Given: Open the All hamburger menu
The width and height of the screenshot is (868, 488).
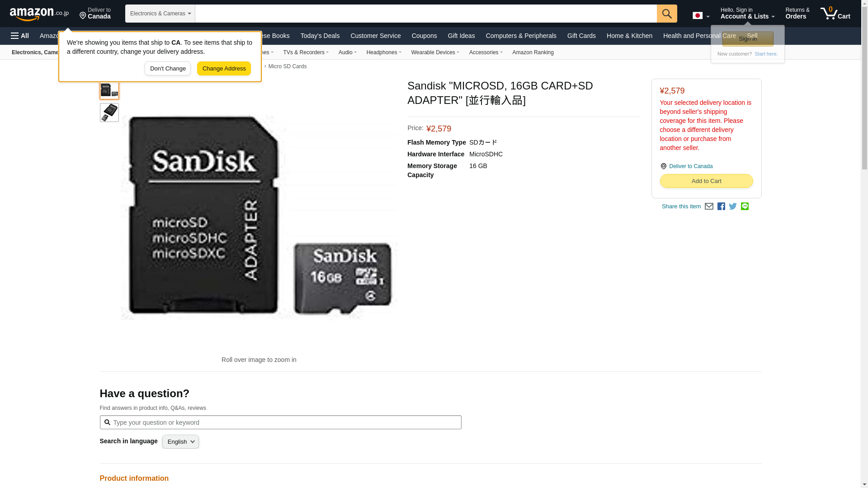Looking at the screenshot, I should click(20, 36).
